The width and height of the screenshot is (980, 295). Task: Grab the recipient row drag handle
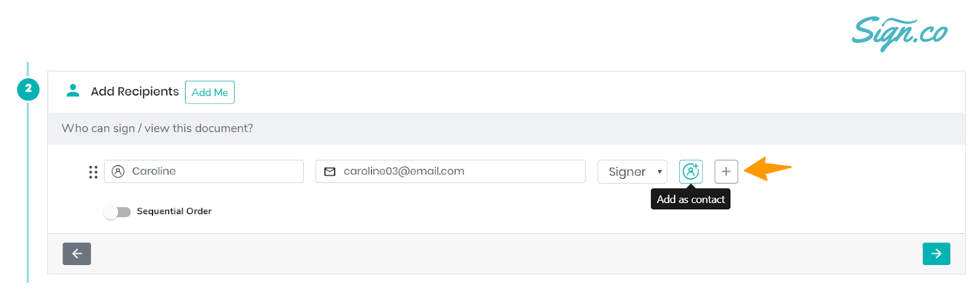(x=93, y=172)
